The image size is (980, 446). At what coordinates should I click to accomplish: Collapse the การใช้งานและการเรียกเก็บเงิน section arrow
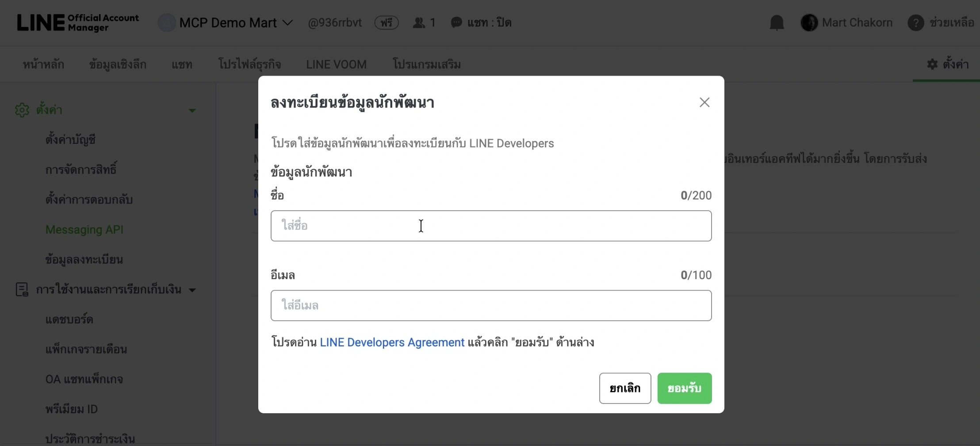tap(192, 290)
